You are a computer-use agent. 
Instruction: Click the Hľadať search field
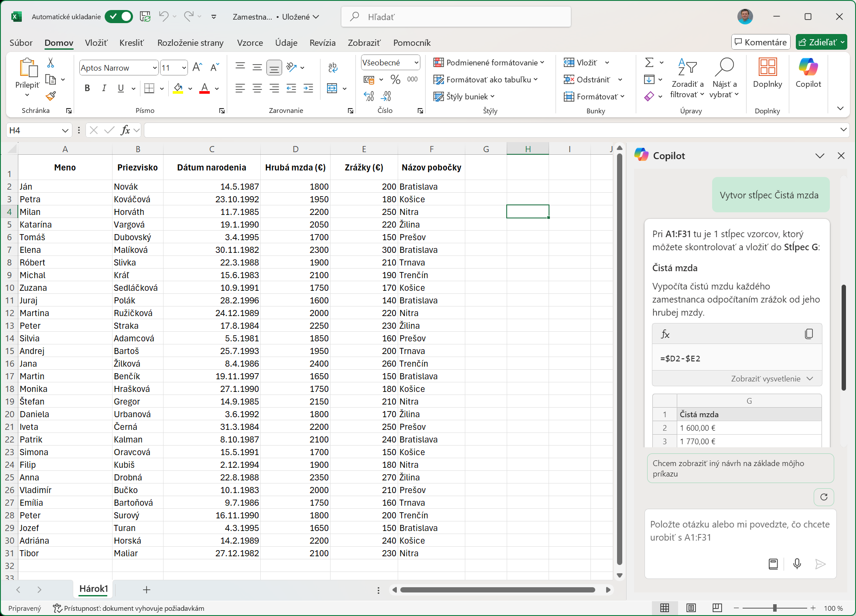(x=456, y=17)
